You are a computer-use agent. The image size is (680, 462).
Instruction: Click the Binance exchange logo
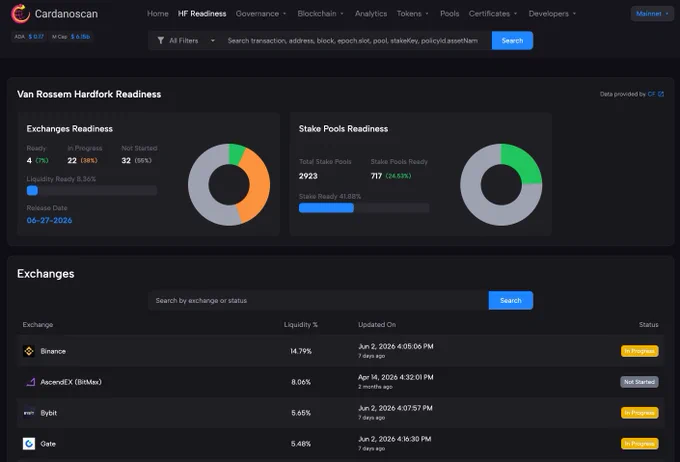29,351
